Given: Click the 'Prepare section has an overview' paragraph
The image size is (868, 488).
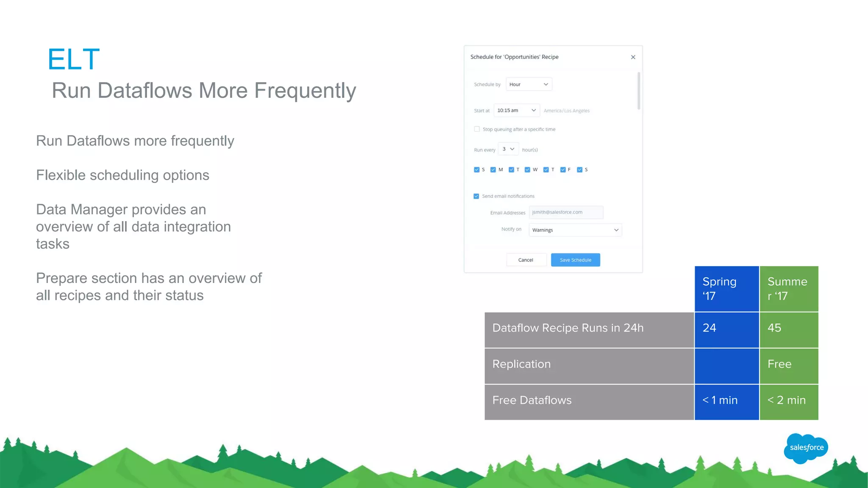Looking at the screenshot, I should coord(149,287).
